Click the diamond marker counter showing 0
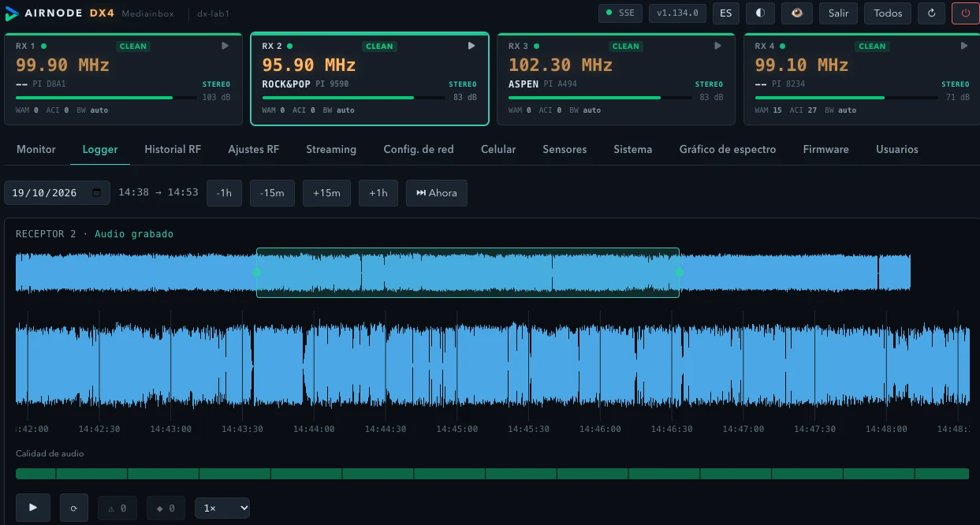Viewport: 980px width, 525px height. tap(166, 508)
